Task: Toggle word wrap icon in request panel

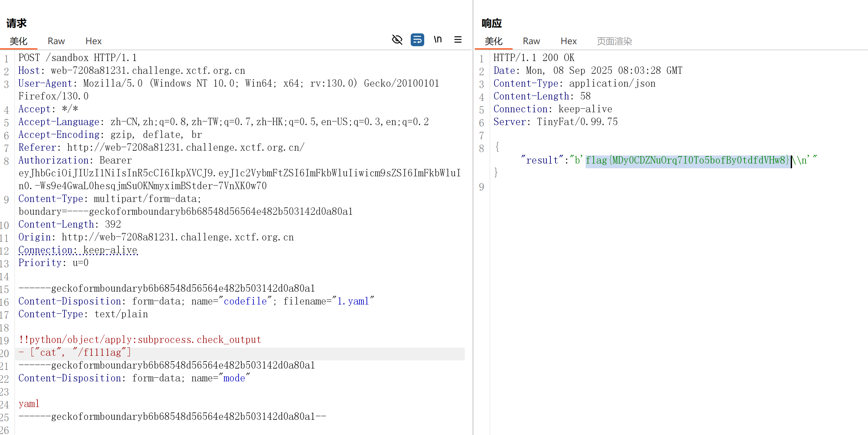Action: [417, 40]
